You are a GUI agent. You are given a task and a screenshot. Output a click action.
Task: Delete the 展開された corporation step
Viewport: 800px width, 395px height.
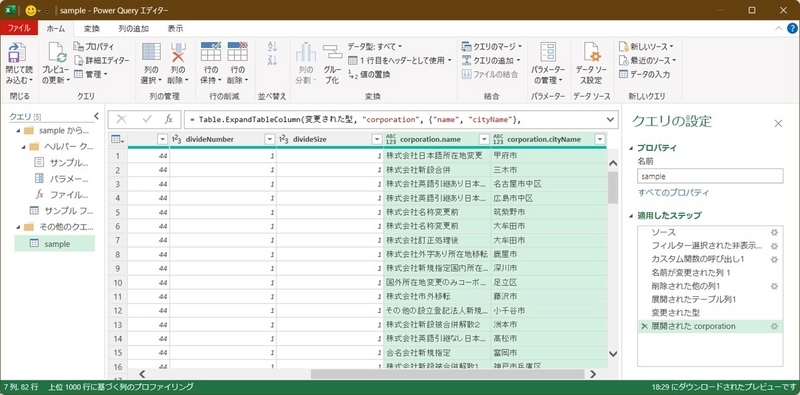[x=644, y=326]
